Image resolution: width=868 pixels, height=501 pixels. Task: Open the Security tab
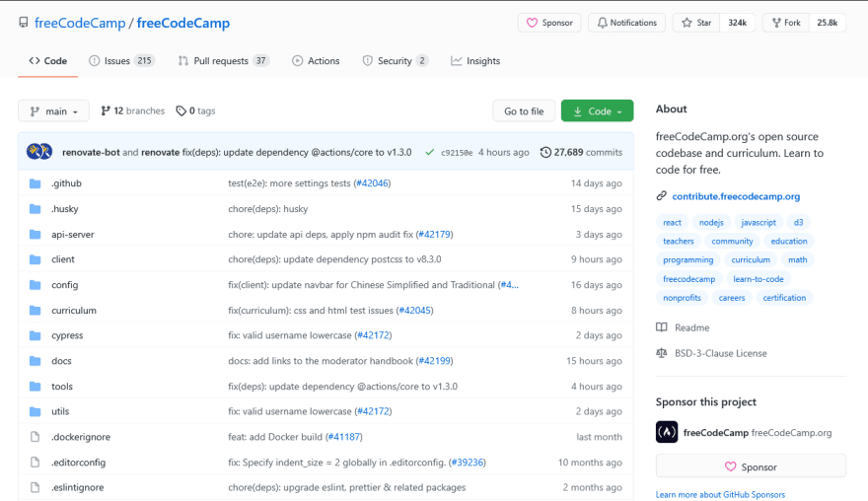396,61
